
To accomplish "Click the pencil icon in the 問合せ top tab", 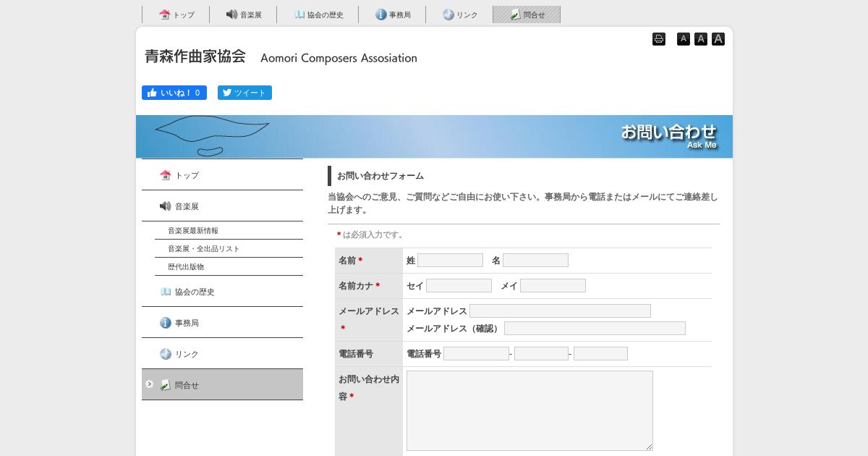I will coord(515,14).
